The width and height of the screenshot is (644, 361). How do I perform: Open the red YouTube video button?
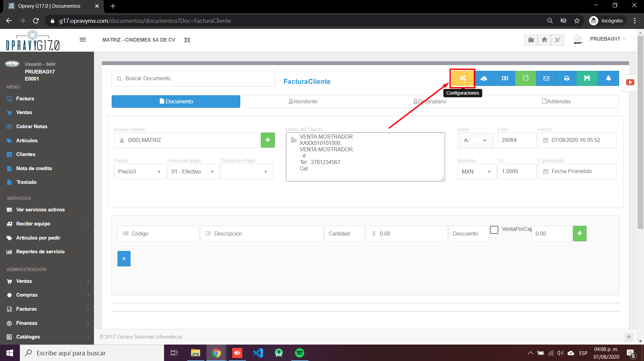pos(630,82)
